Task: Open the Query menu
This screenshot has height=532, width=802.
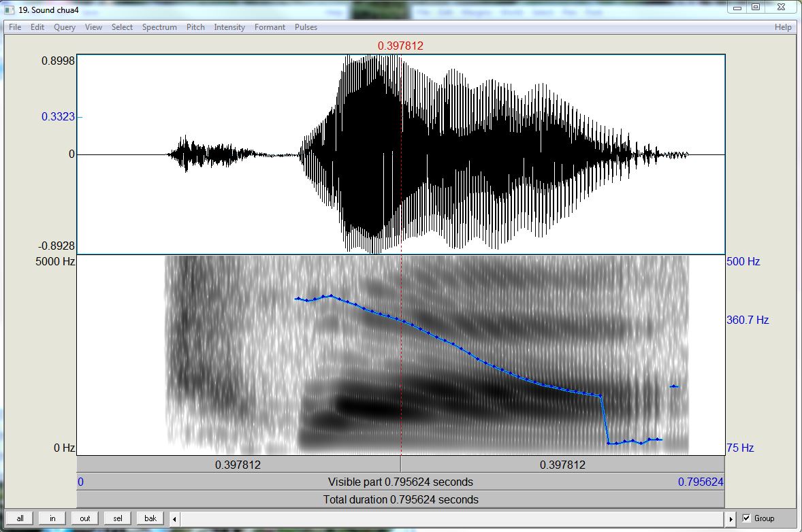Action: coord(65,27)
